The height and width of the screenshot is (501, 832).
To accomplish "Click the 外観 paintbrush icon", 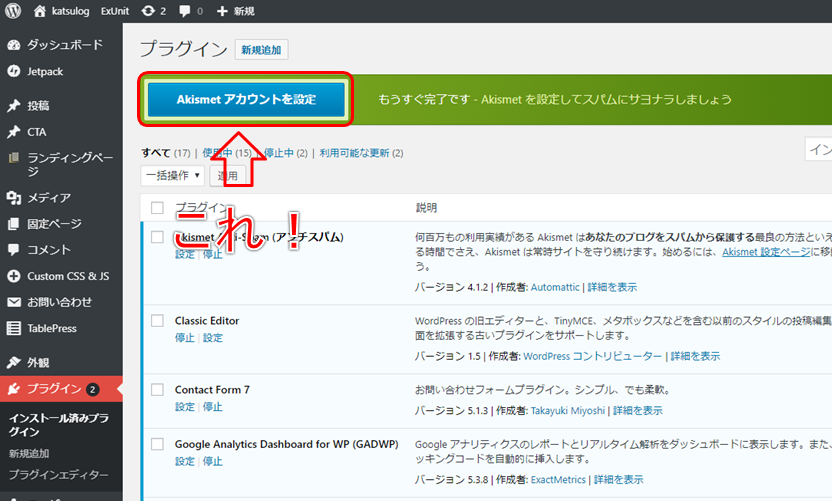I will [x=14, y=362].
